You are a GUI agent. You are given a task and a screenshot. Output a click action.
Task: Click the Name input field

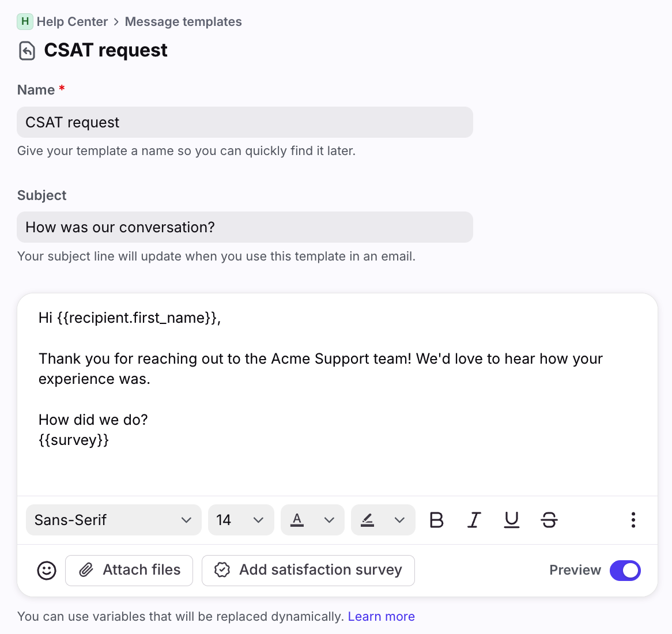pyautogui.click(x=245, y=122)
